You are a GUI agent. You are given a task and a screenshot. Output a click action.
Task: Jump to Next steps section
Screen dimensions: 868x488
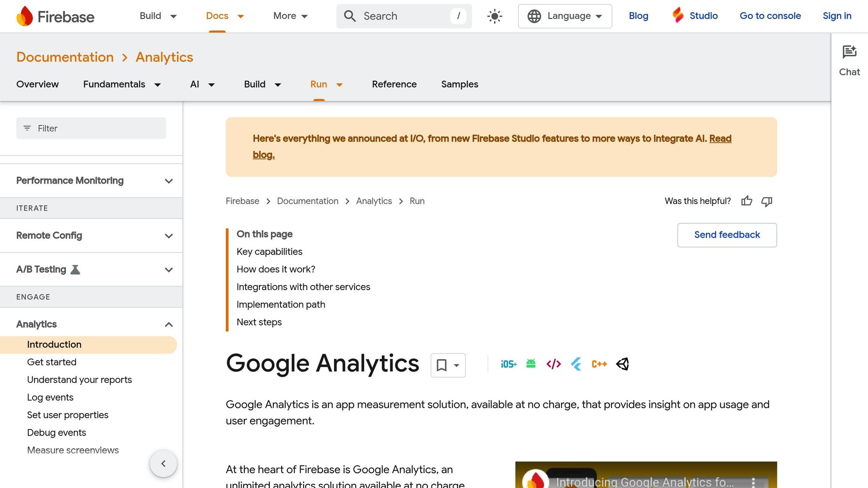click(x=259, y=322)
